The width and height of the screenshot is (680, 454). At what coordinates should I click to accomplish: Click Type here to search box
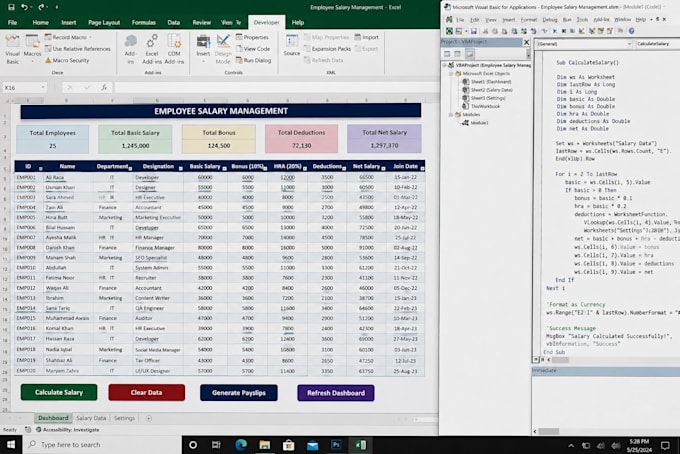[102, 444]
